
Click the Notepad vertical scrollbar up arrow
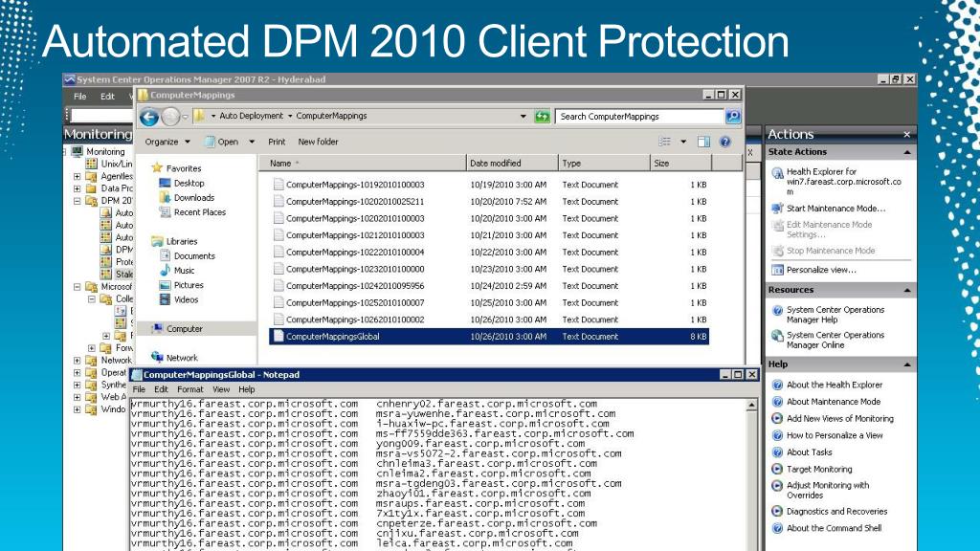point(751,406)
